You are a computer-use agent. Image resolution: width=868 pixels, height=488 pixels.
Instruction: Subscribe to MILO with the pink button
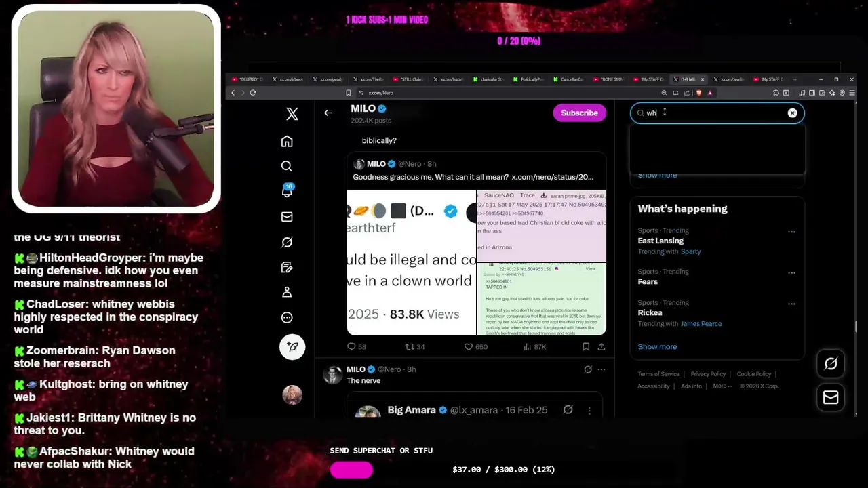pyautogui.click(x=579, y=113)
